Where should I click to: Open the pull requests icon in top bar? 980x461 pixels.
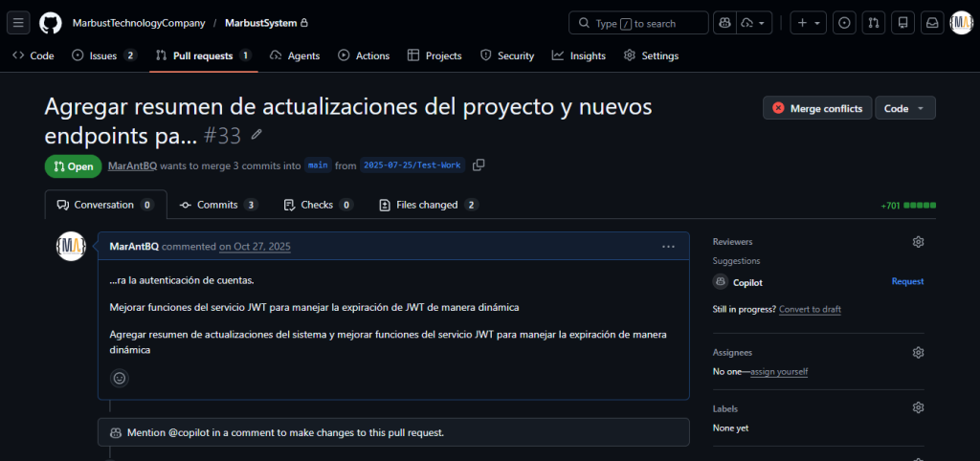point(874,23)
